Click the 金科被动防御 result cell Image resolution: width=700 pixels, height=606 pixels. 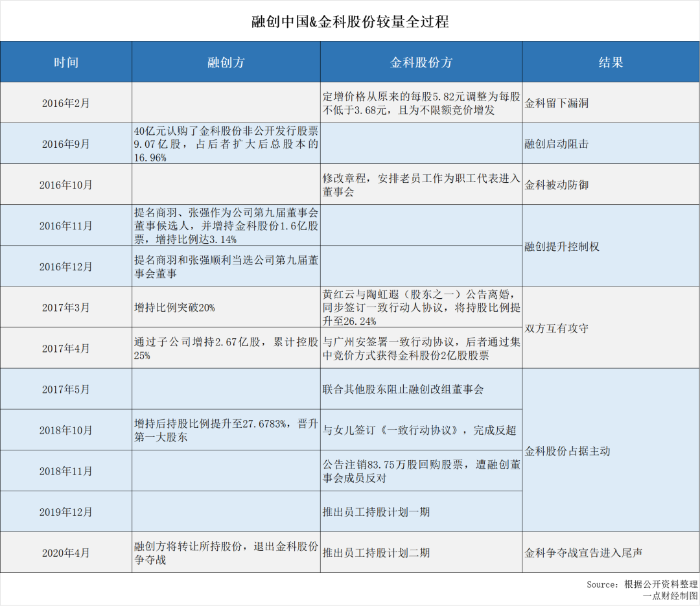pos(557,185)
